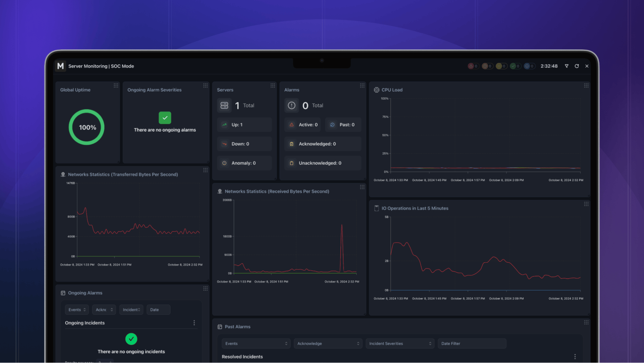Click the filter funnel icon in header
Screen dimensions: 644x363
(x=567, y=66)
